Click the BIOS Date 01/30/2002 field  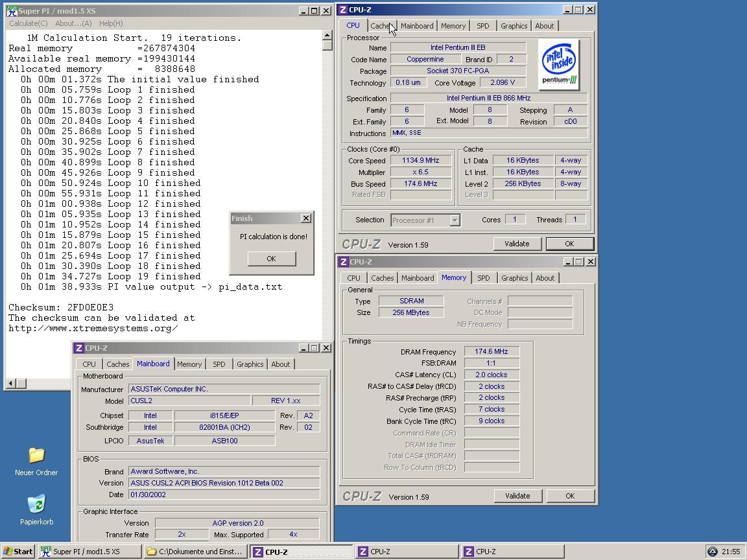pos(224,495)
